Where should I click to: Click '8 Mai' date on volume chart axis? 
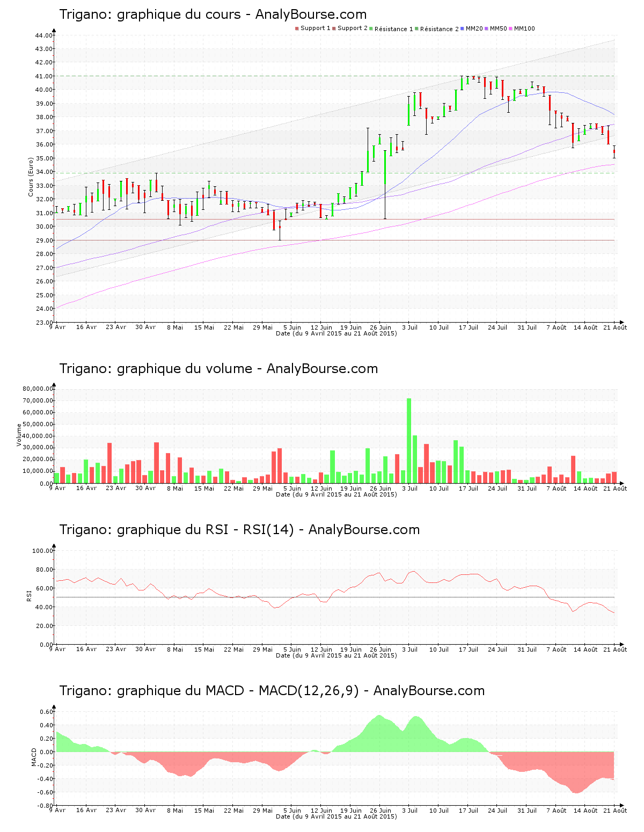[174, 488]
